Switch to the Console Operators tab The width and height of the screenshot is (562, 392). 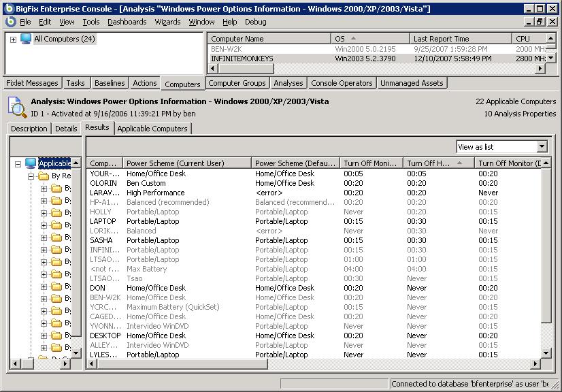point(342,83)
